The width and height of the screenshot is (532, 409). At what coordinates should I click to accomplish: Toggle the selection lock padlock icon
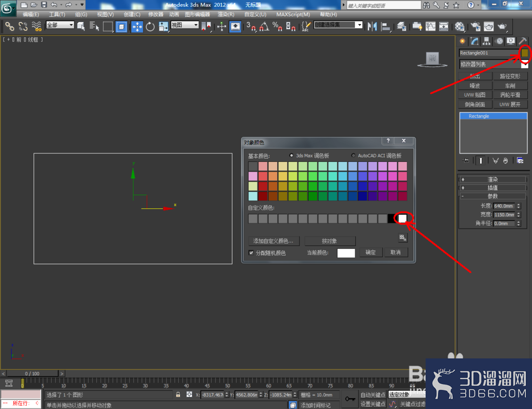tap(178, 395)
